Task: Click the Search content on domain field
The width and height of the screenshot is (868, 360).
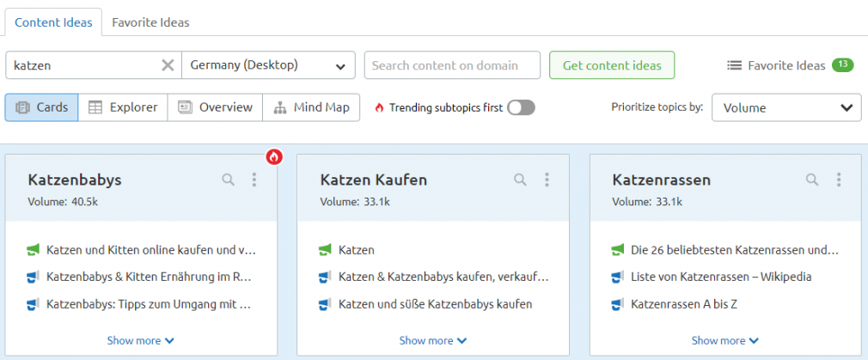Action: click(452, 65)
